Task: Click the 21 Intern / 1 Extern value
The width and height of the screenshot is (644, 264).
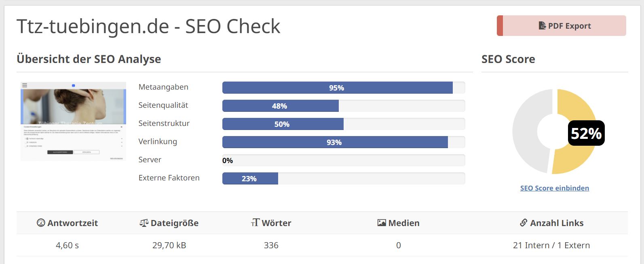Action: pyautogui.click(x=551, y=245)
